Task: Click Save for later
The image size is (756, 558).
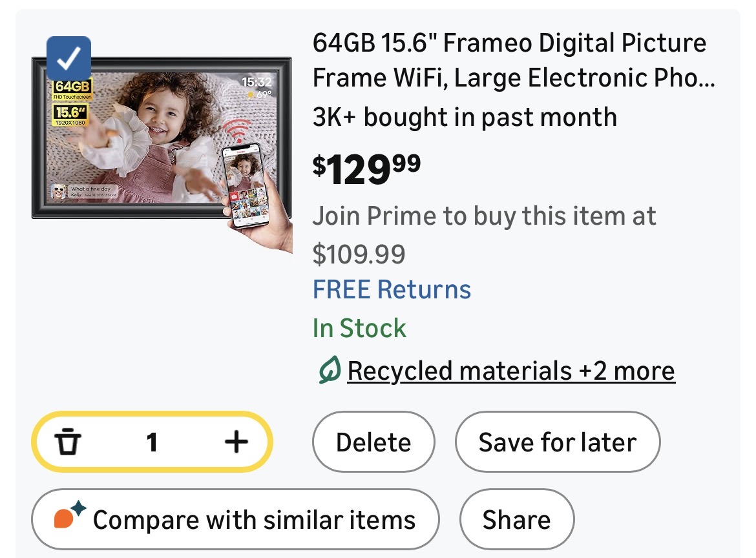Action: tap(557, 442)
